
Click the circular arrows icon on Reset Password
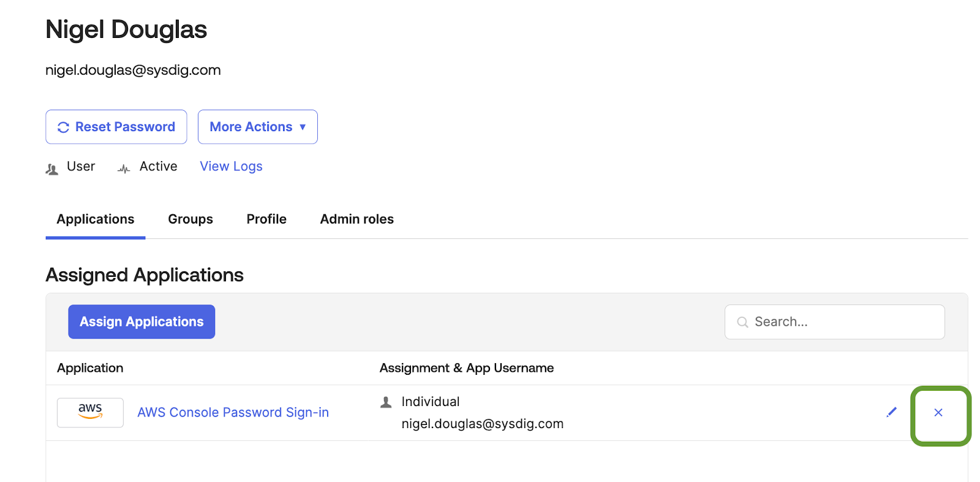tap(63, 127)
